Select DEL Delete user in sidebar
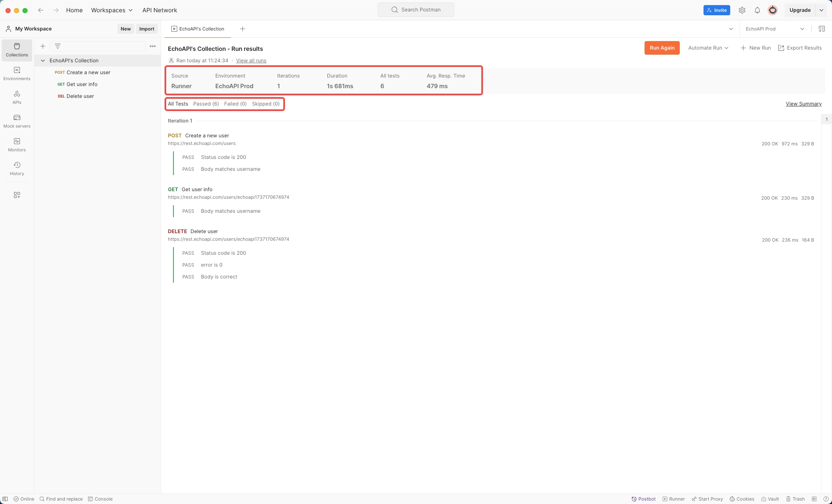Viewport: 832px width, 504px height. coord(98,96)
